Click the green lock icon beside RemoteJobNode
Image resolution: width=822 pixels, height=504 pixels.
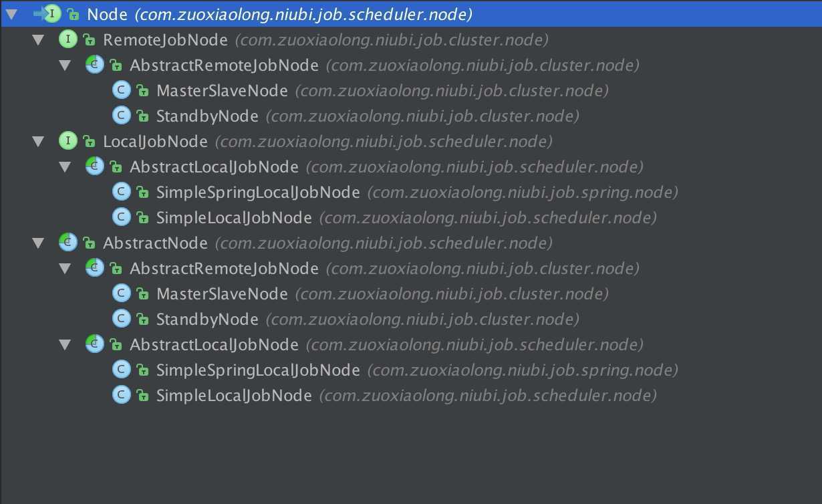pyautogui.click(x=89, y=40)
